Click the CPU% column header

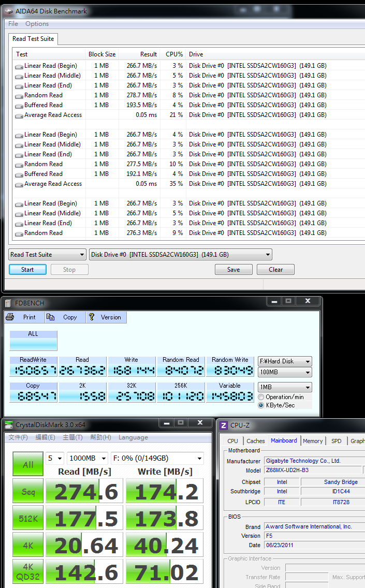click(174, 54)
